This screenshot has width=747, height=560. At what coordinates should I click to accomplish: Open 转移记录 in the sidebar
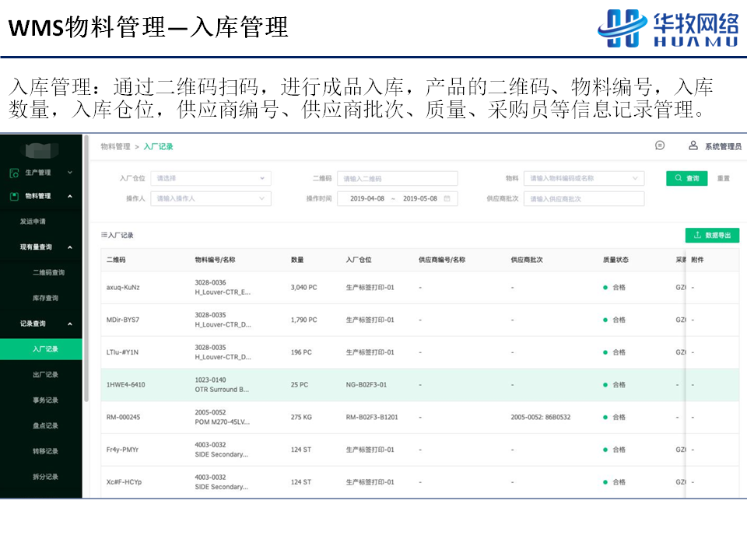click(x=45, y=451)
